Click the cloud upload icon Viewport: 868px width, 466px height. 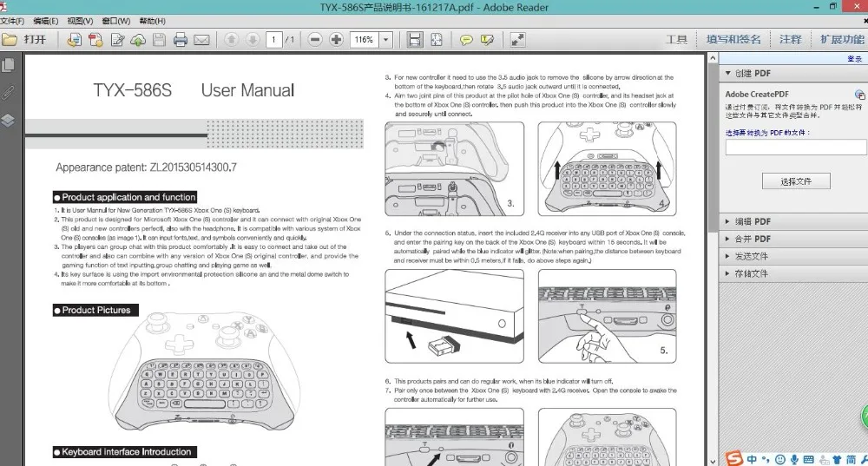tap(138, 40)
